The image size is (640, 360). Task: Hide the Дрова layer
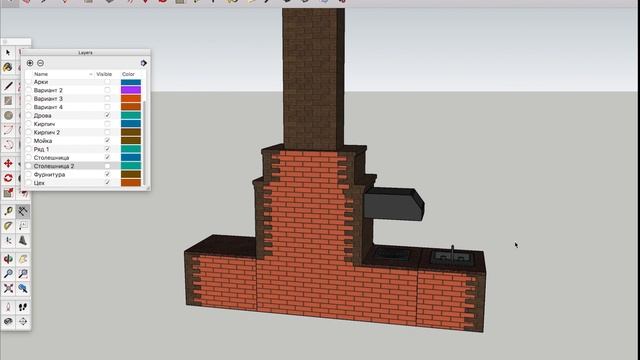click(107, 116)
